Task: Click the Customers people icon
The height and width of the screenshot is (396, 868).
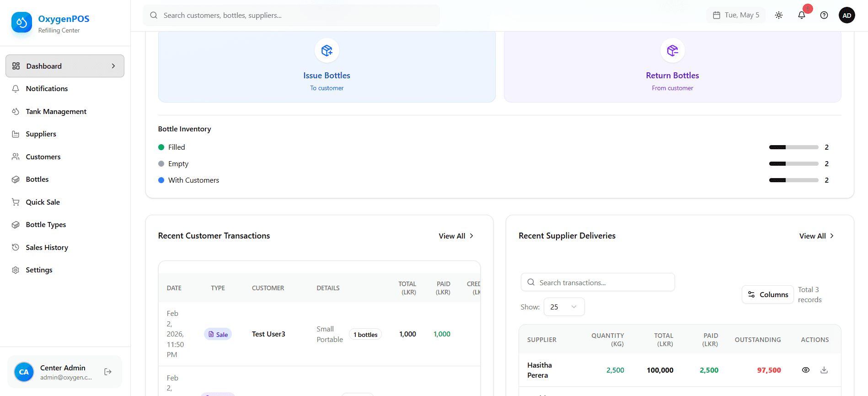Action: (16, 157)
